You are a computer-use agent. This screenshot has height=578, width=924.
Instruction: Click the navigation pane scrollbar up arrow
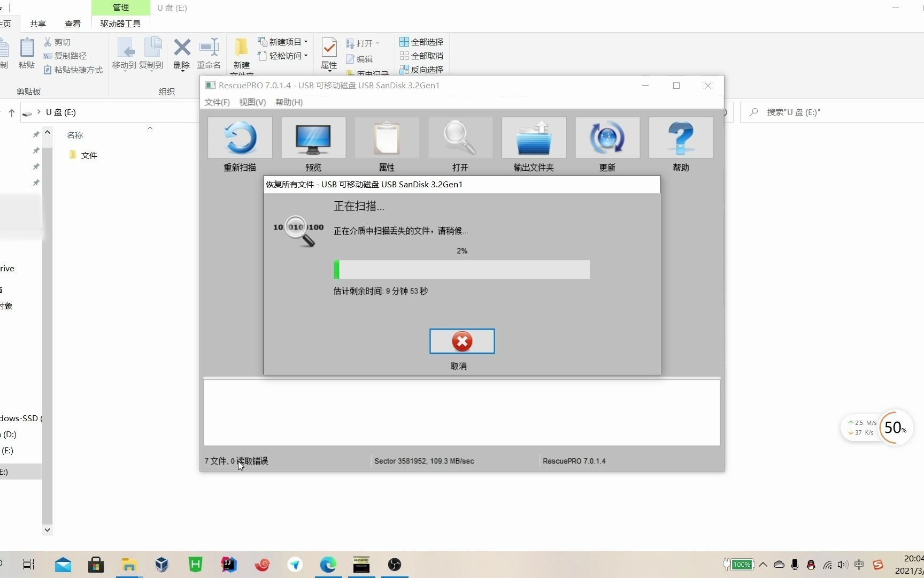coord(47,132)
